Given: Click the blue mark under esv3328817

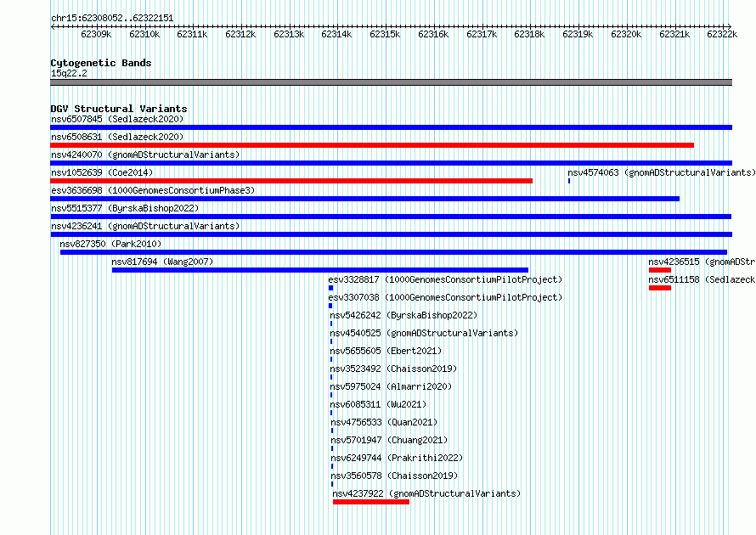Looking at the screenshot, I should (x=330, y=288).
